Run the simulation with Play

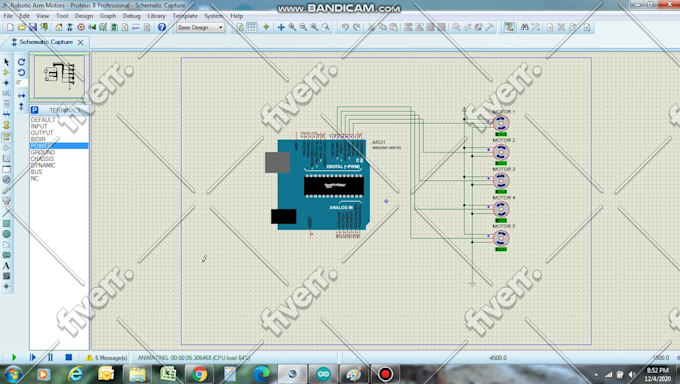coord(14,357)
